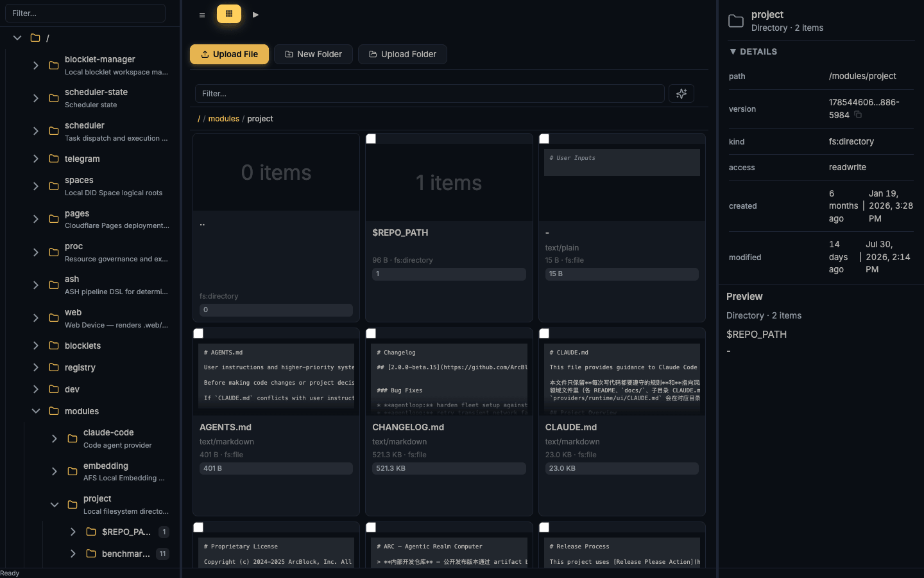
Task: Check the AGENTS.md card checkbox
Action: point(198,333)
